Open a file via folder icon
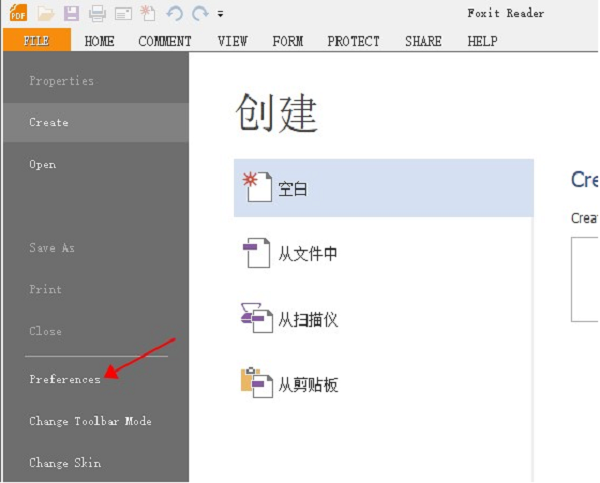This screenshot has height=483, width=600. (46, 14)
